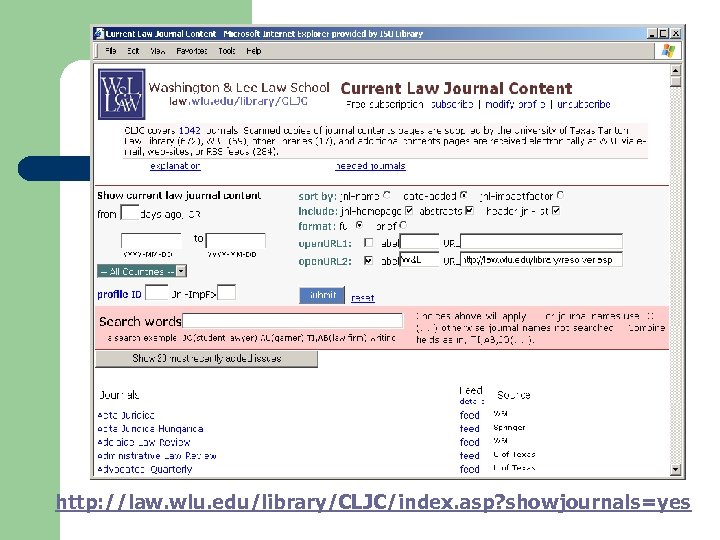
Task: Enable the openURL1 checkbox
Action: pos(368,242)
